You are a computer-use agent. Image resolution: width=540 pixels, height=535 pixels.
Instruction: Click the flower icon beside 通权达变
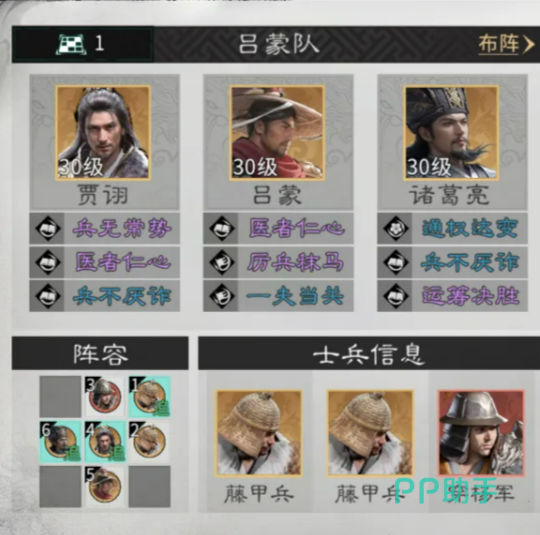pos(395,228)
